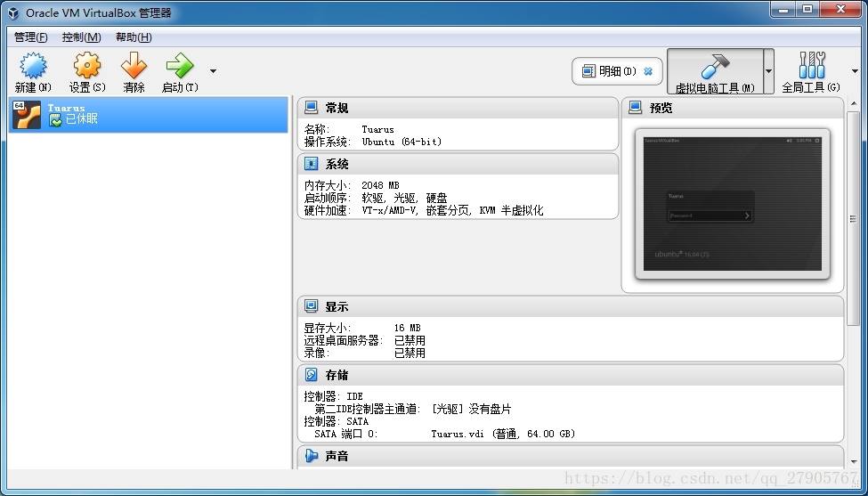
Task: Open the 帮助(H) menu
Action: pyautogui.click(x=134, y=37)
